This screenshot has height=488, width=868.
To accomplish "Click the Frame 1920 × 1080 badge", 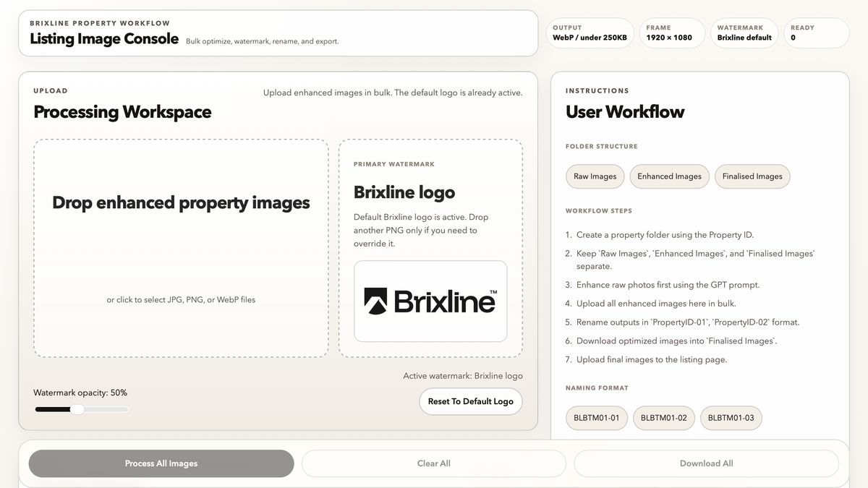I will [672, 33].
